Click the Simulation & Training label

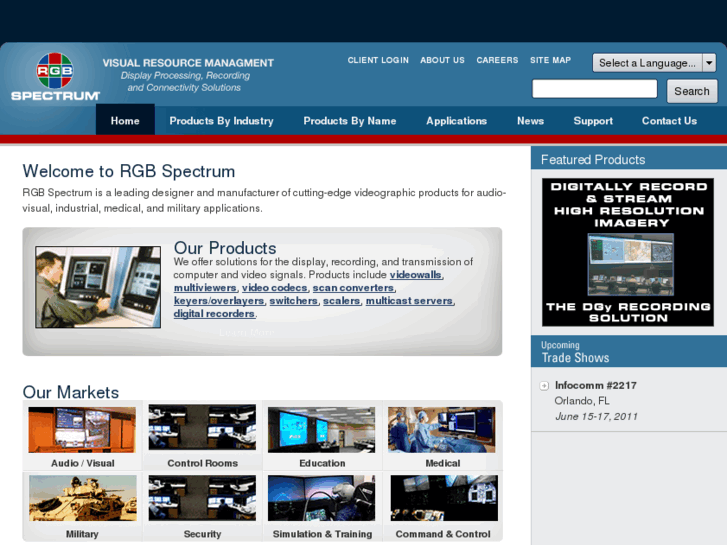(322, 534)
